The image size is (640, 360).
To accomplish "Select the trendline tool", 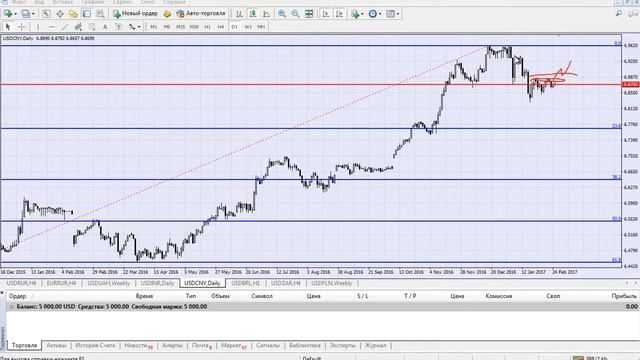I will pyautogui.click(x=65, y=27).
